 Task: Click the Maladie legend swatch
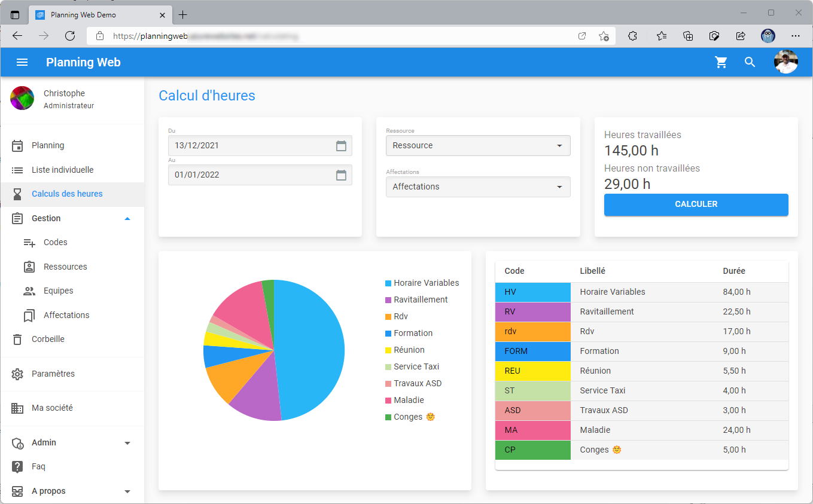pos(388,400)
